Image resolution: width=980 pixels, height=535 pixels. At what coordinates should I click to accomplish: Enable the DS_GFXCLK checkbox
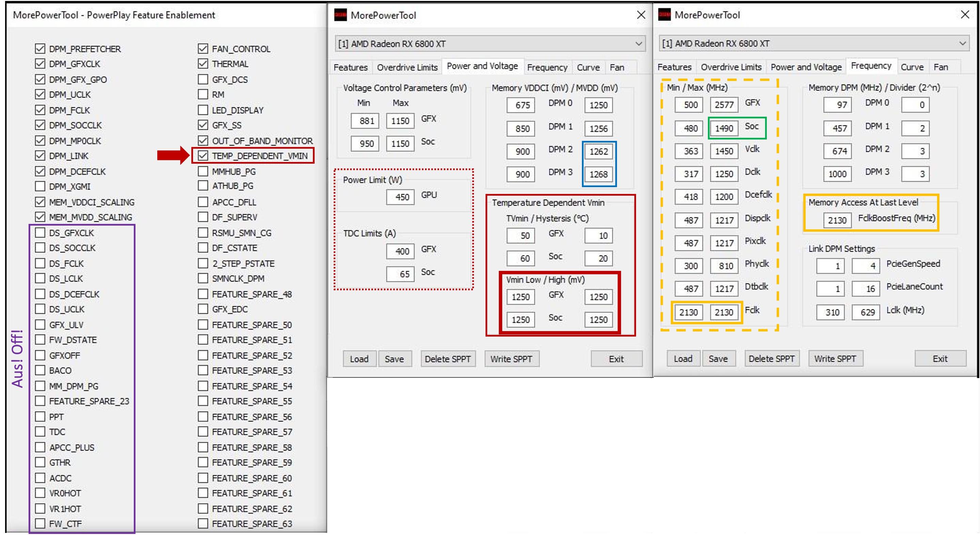tap(40, 232)
